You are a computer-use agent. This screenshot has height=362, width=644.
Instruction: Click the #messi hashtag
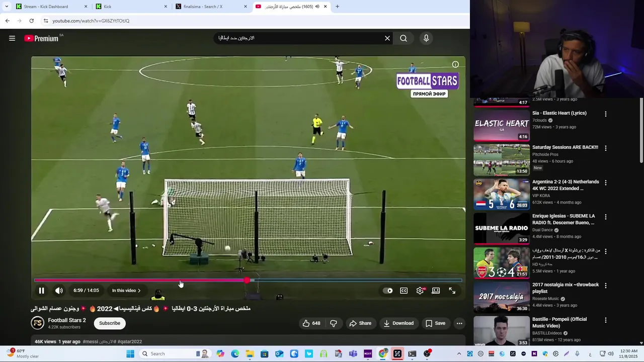coord(90,342)
